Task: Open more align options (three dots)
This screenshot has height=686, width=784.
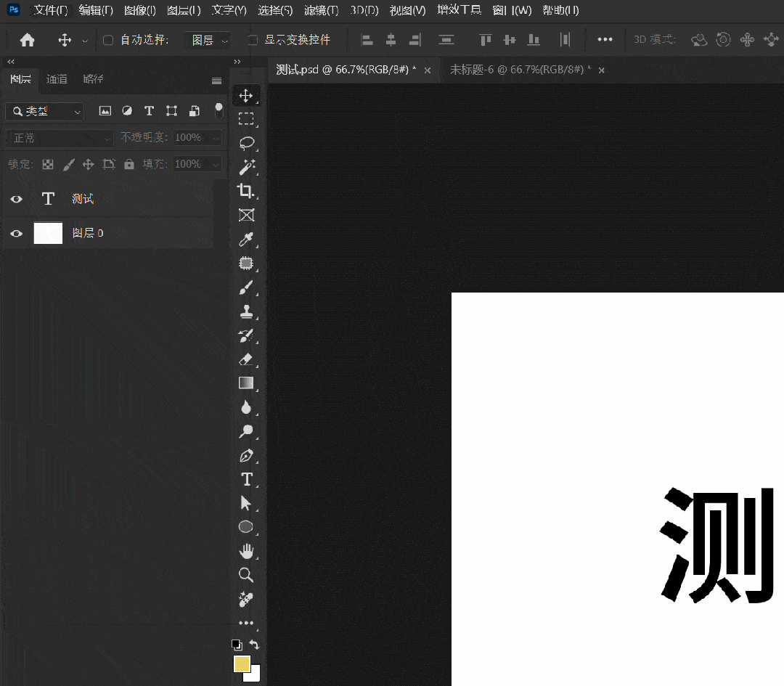Action: coord(605,39)
